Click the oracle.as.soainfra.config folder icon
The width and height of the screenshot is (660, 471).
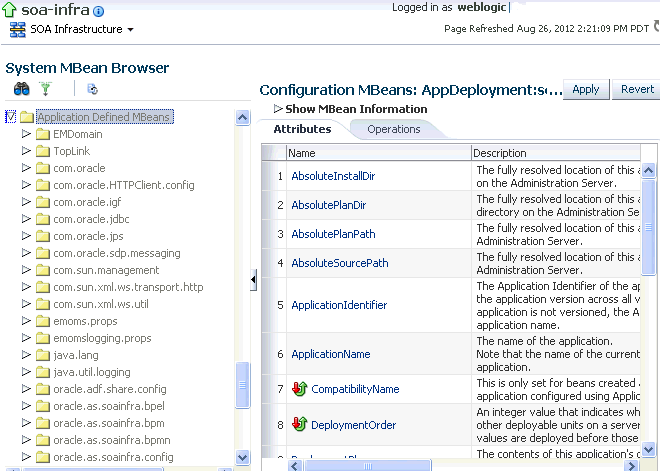point(43,457)
